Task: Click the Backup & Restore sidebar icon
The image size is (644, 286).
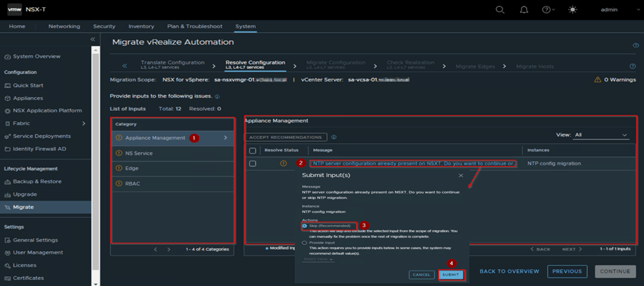Action: [x=7, y=181]
